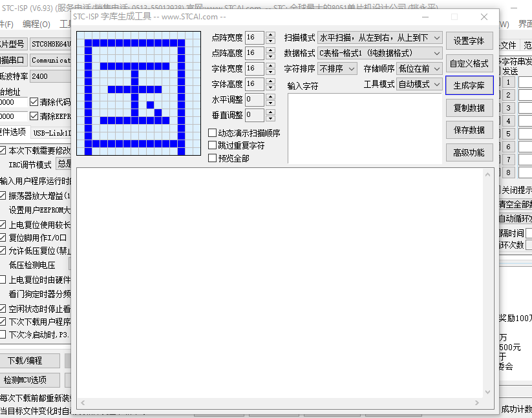The image size is (532, 418).
Task: Enable 上电复位时由硬件 checkbox in STC-ISP
Action: pos(3,279)
